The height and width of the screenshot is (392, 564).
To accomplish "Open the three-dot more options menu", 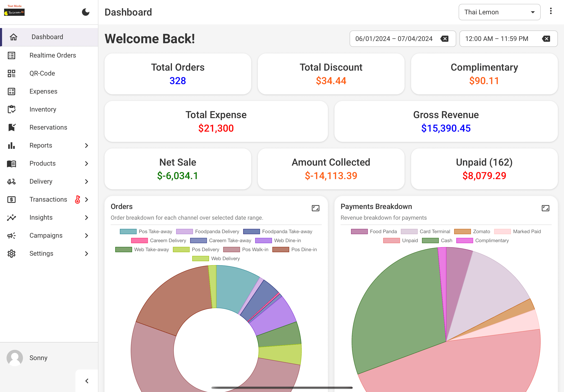I will 551,11.
